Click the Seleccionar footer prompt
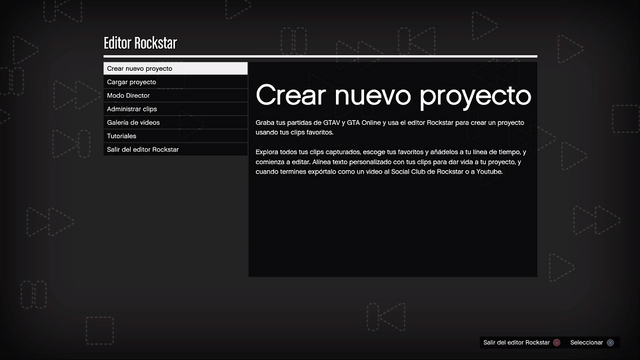 [x=586, y=342]
